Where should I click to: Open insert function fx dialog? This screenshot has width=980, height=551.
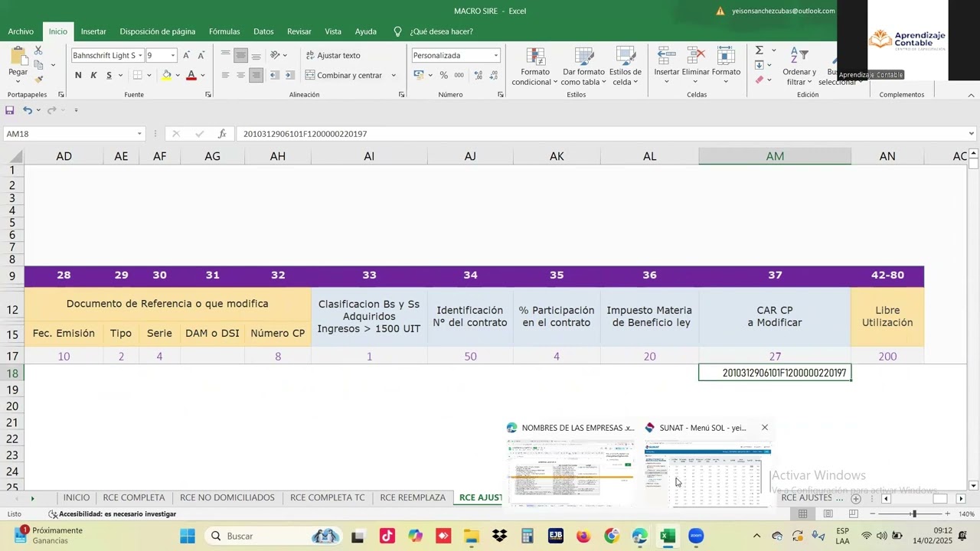(x=222, y=134)
